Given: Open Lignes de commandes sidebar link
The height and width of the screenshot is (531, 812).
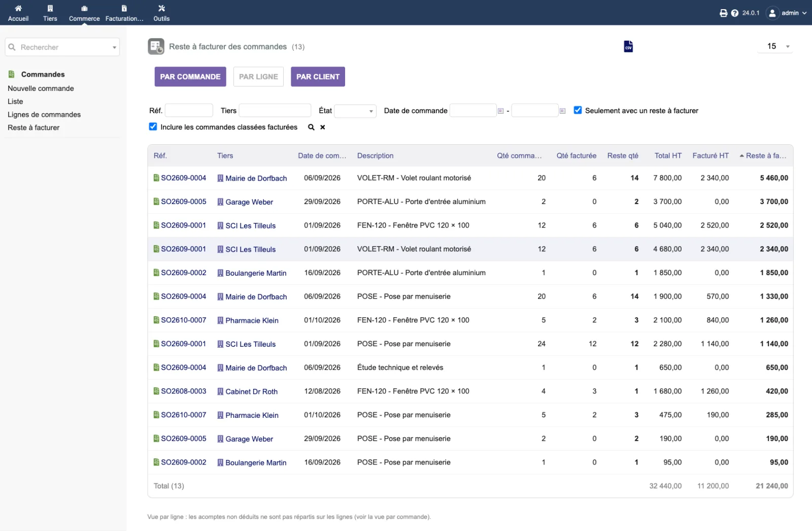Looking at the screenshot, I should click(44, 115).
